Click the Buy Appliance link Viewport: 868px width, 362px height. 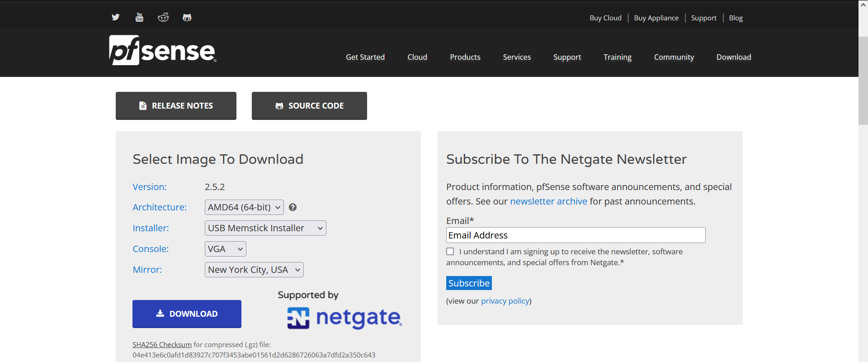[656, 18]
